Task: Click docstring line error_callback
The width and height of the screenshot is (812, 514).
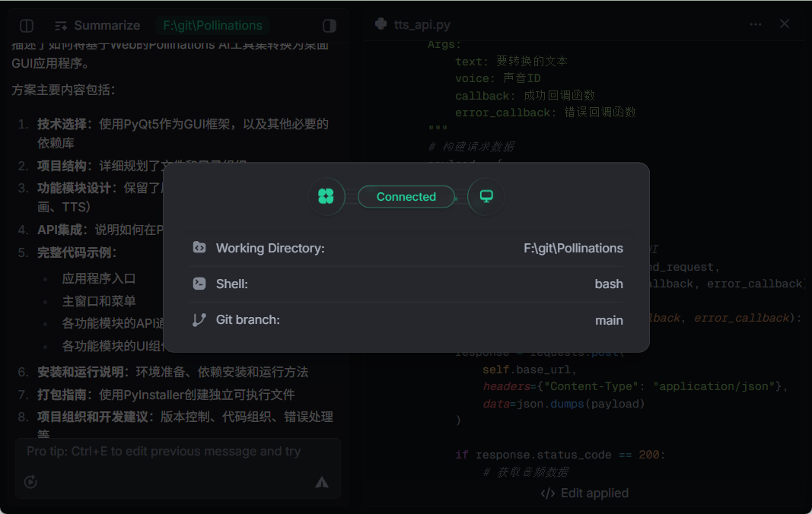Action: [546, 113]
